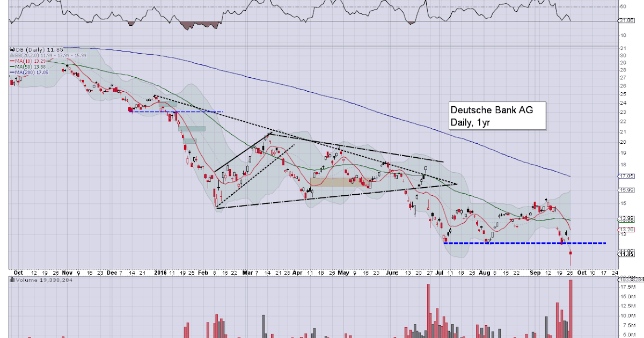Click the 31.06 RSI value tag
This screenshot has height=338, width=644.
[625, 20]
